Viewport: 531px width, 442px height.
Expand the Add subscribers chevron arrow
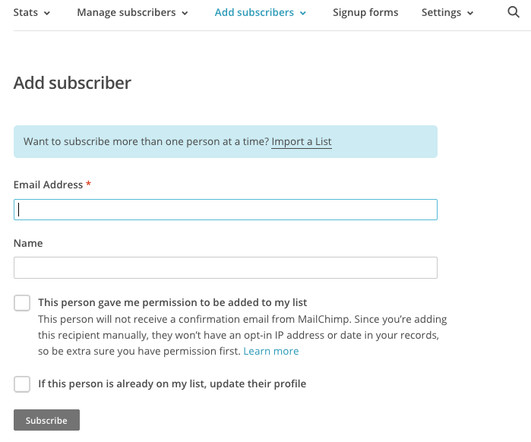pos(303,13)
